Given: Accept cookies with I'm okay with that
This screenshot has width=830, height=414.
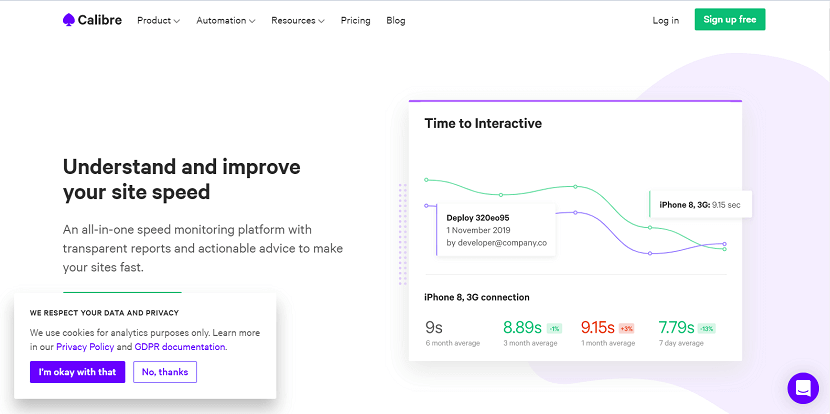Looking at the screenshot, I should (77, 372).
